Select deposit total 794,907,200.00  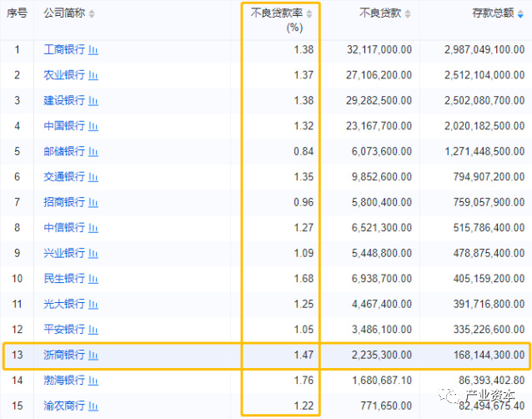[489, 177]
